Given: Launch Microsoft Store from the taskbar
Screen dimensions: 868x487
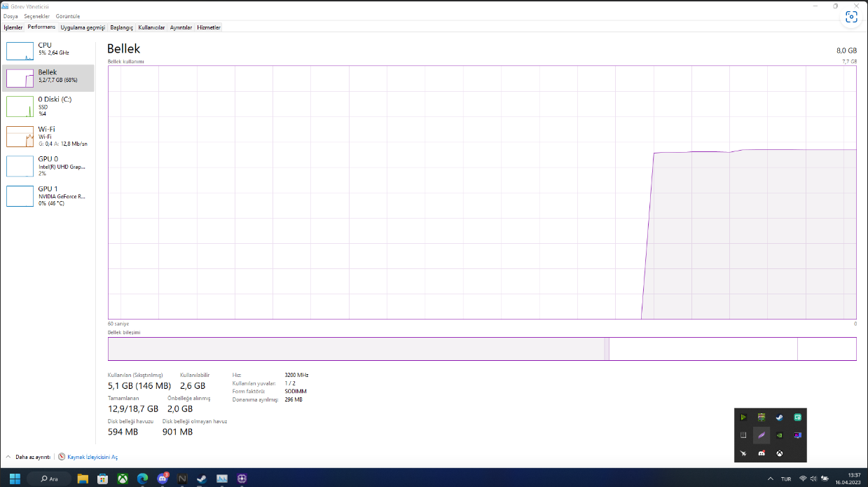Looking at the screenshot, I should click(102, 479).
